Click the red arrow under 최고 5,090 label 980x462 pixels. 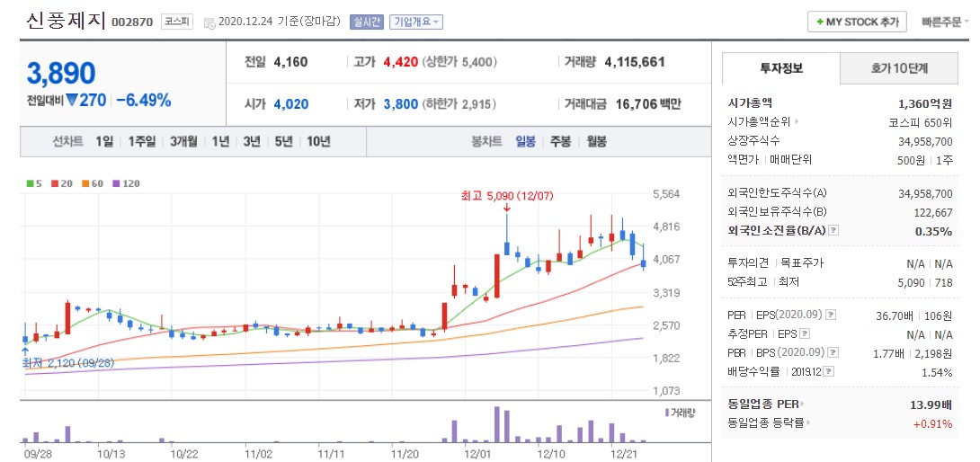click(x=506, y=208)
